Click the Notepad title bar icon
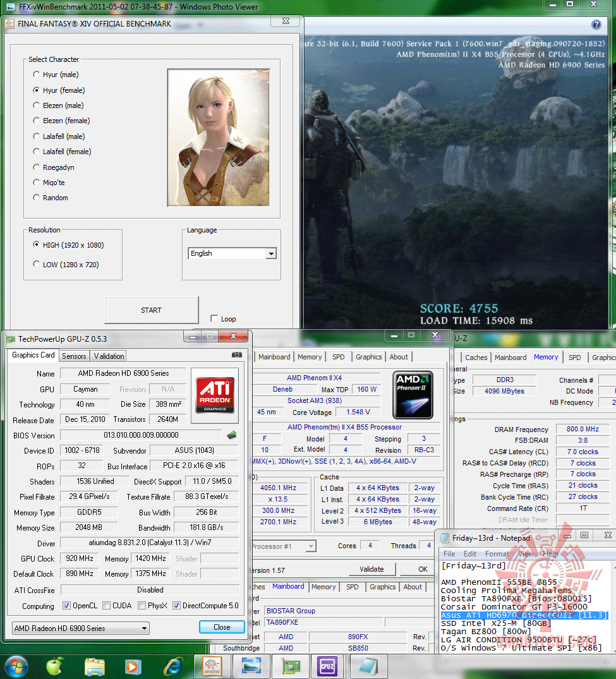This screenshot has width=616, height=679. [x=444, y=538]
